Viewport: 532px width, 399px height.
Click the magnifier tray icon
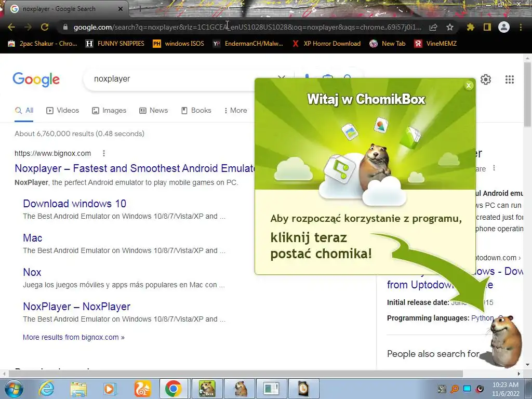coord(455,389)
